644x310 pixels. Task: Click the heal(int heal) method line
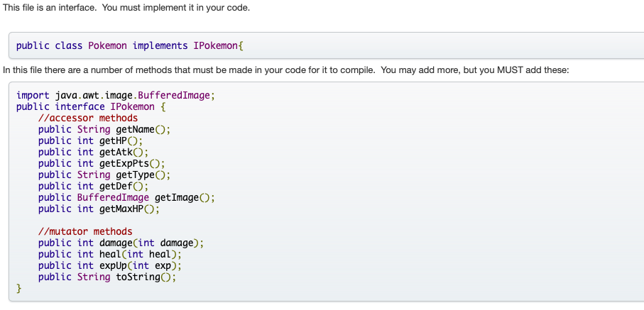[x=110, y=254]
